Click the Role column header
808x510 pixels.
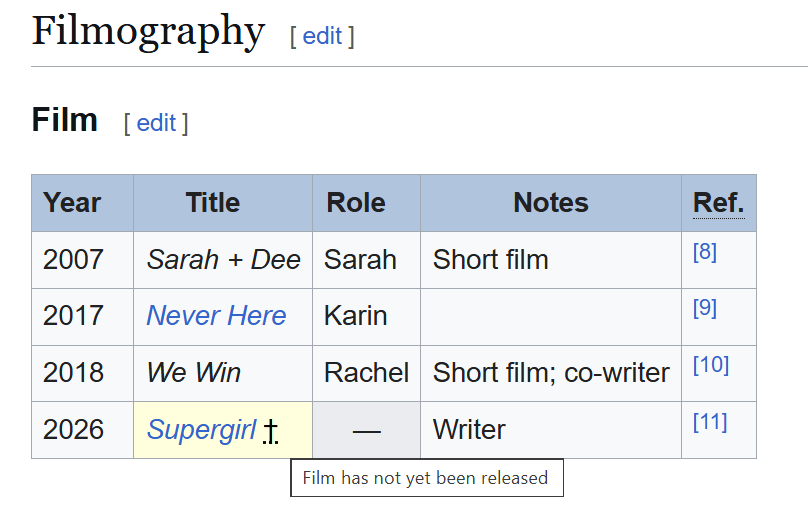(356, 203)
